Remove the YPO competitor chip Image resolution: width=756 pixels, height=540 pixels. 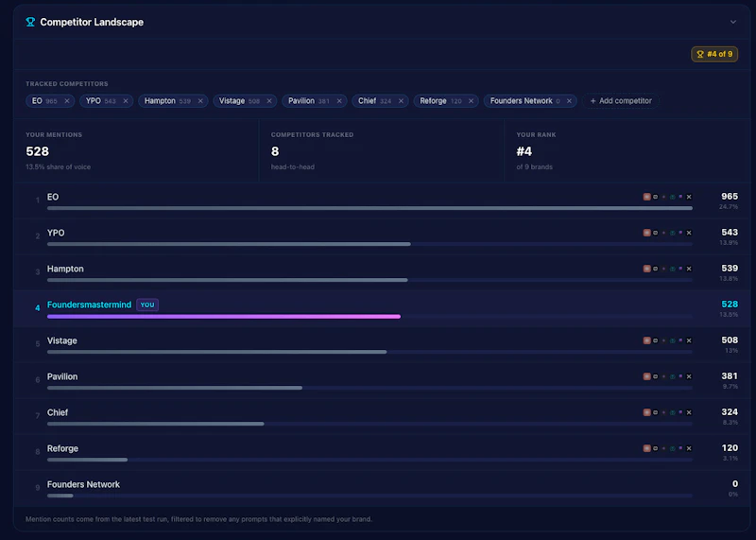pos(126,101)
